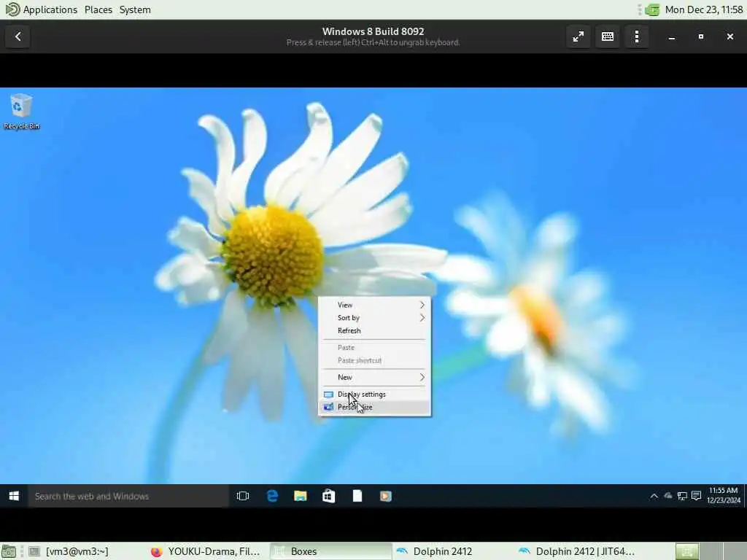Open the Boxes three-dot menu
The width and height of the screenshot is (747, 560).
pos(637,36)
